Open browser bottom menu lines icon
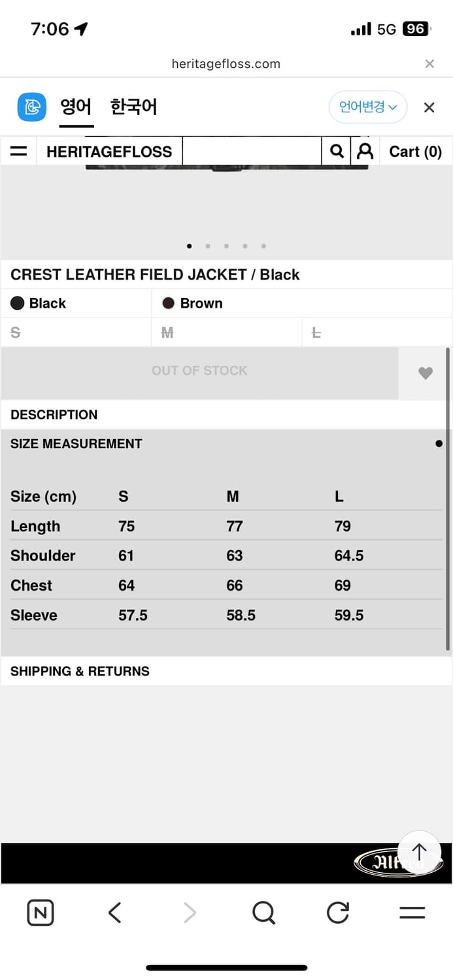The height and width of the screenshot is (980, 453). [x=412, y=912]
